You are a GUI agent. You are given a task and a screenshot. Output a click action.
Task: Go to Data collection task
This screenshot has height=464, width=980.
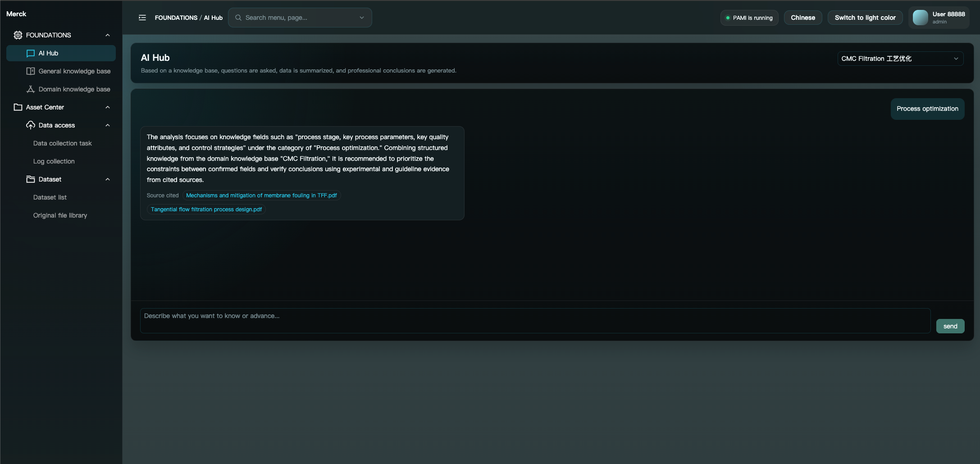click(x=62, y=143)
